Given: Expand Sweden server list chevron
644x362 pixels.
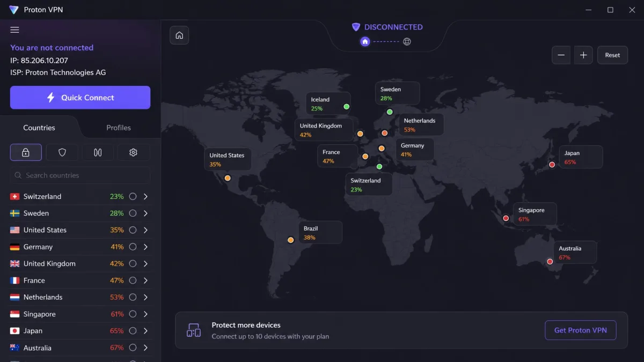Looking at the screenshot, I should 145,213.
